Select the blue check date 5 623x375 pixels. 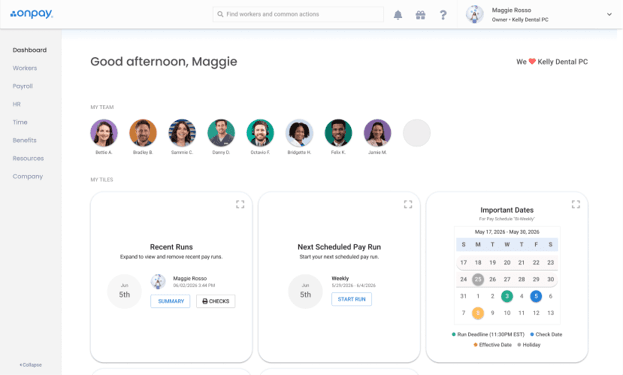coord(536,296)
